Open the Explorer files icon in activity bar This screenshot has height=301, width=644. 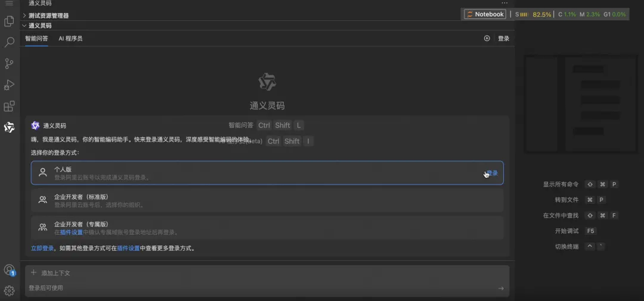(9, 21)
